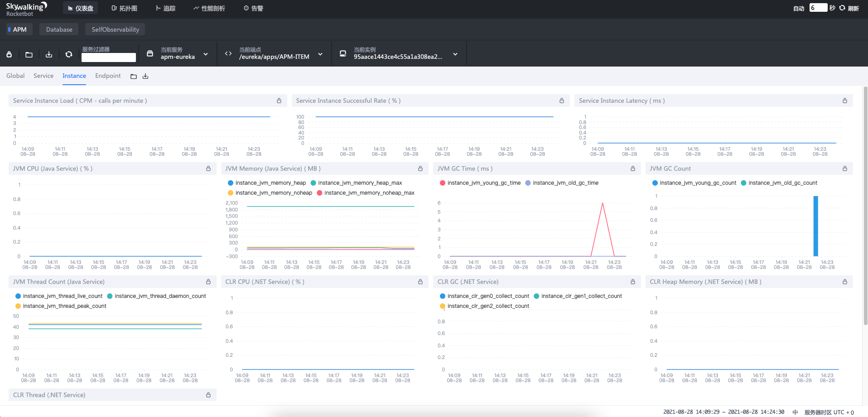The image size is (868, 417).
Task: Click the folder icon next to Endpoint tab
Action: 134,77
